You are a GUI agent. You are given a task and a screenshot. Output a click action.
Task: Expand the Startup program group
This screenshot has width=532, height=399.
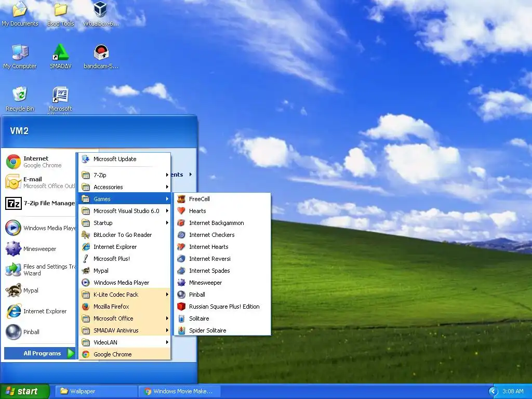coord(125,223)
